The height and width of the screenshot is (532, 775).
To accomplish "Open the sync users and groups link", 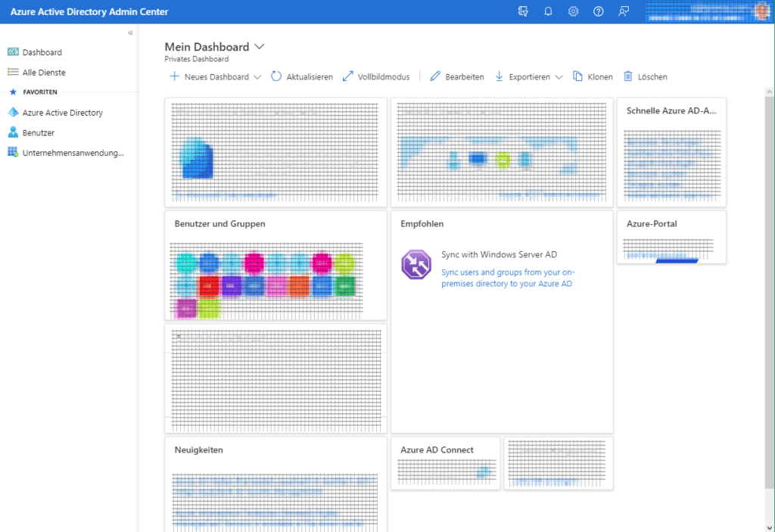I will [x=507, y=276].
